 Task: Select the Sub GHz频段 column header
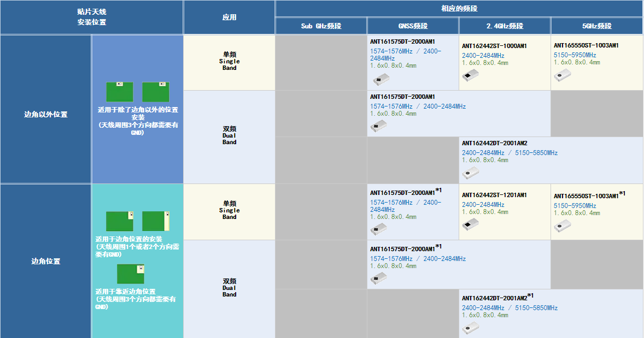click(x=321, y=26)
